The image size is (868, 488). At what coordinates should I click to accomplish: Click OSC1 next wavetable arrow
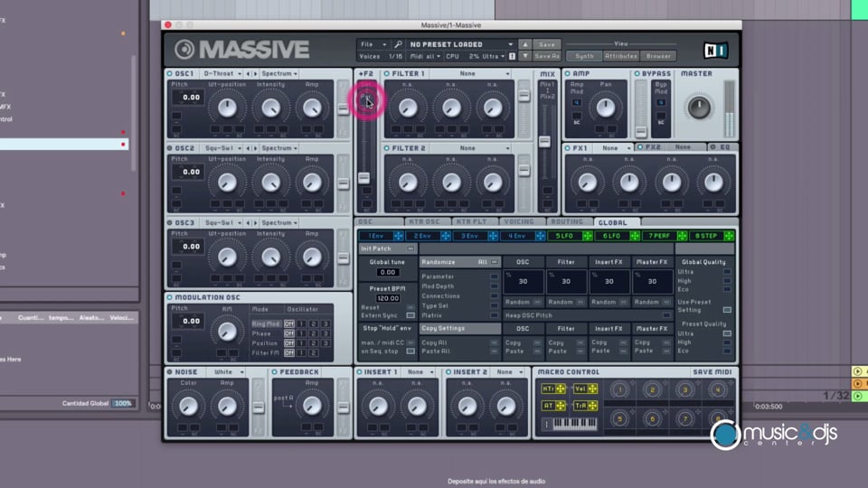255,73
